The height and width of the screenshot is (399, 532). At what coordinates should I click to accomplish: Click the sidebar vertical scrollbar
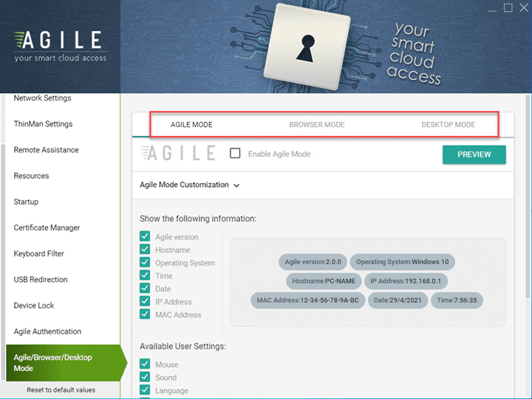(3, 262)
